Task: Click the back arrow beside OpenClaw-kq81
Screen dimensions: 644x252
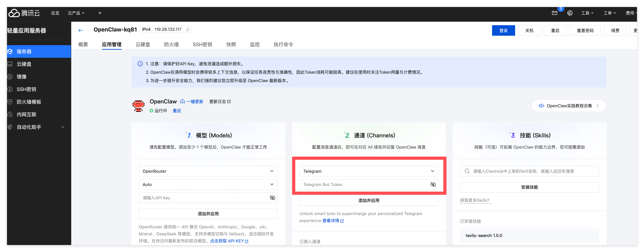Action: click(80, 30)
